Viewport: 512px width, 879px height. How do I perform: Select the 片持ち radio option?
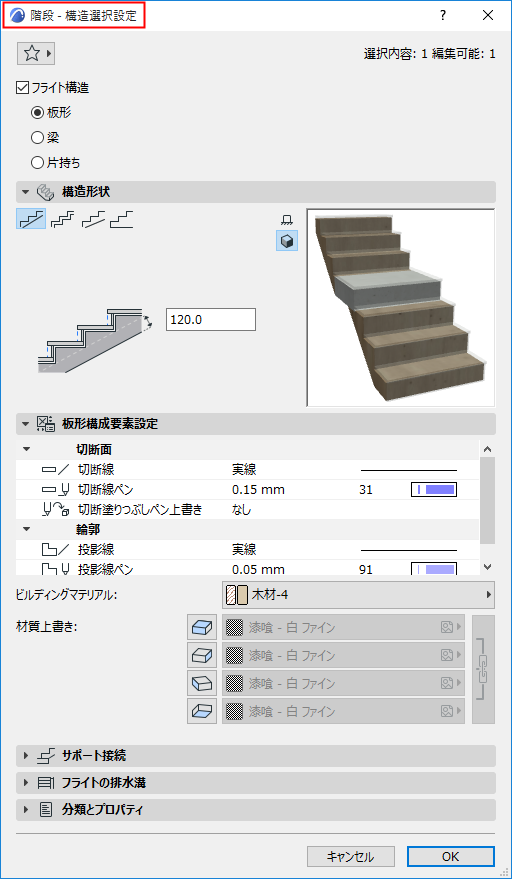tap(37, 163)
